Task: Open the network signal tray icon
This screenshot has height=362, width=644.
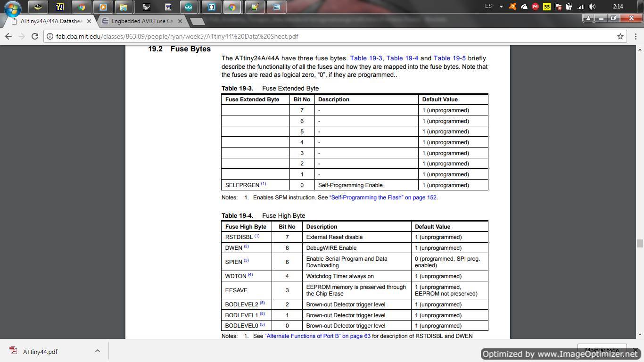Action: [581, 7]
